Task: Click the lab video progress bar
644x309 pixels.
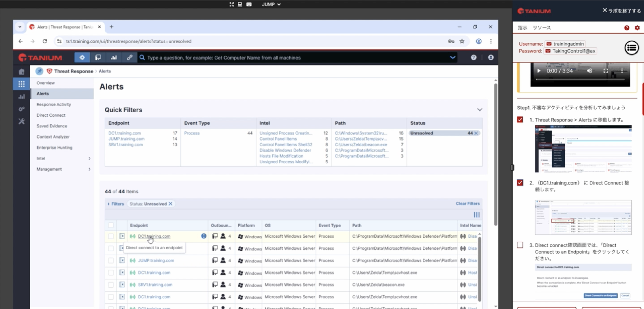Action: click(580, 79)
